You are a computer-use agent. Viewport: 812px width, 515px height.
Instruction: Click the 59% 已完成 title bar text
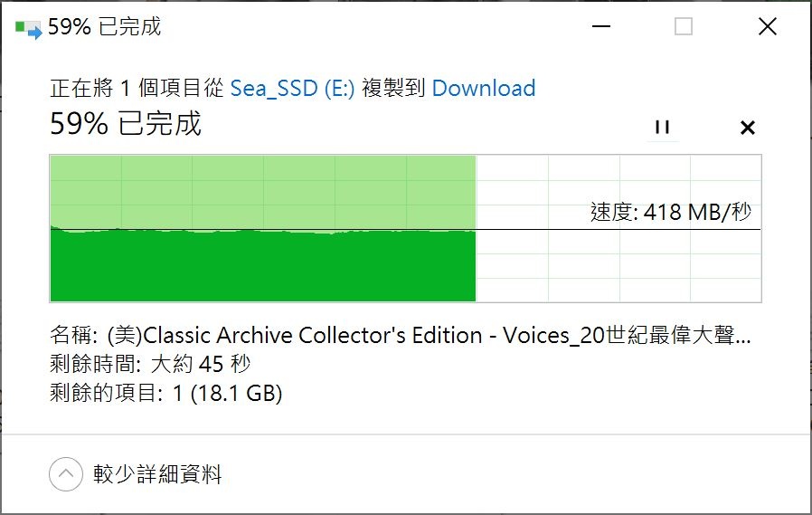pos(104,27)
